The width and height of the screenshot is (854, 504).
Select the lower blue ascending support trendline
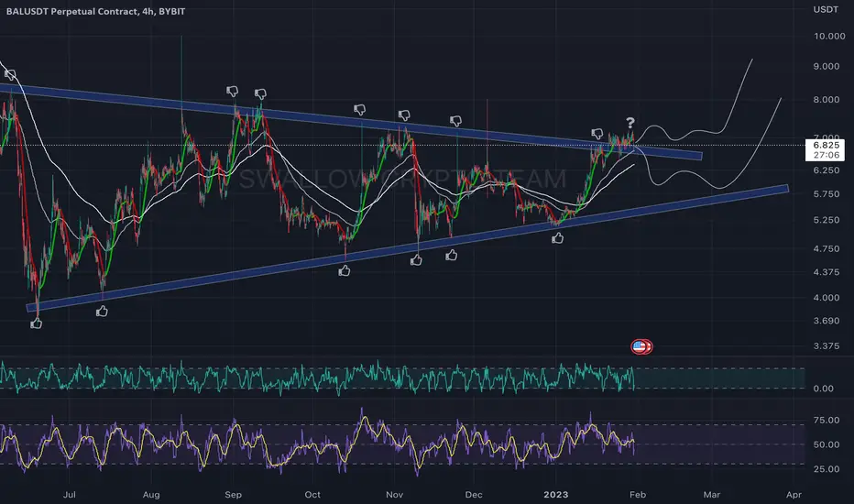coord(408,248)
